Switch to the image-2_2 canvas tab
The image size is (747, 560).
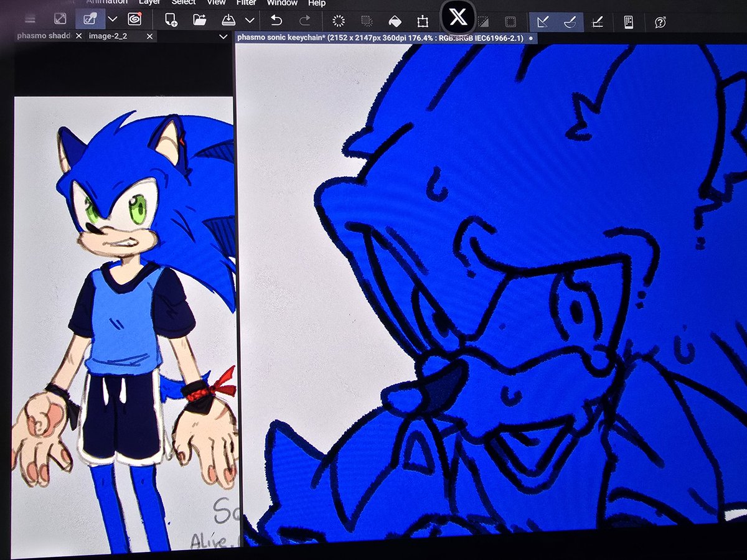click(108, 37)
